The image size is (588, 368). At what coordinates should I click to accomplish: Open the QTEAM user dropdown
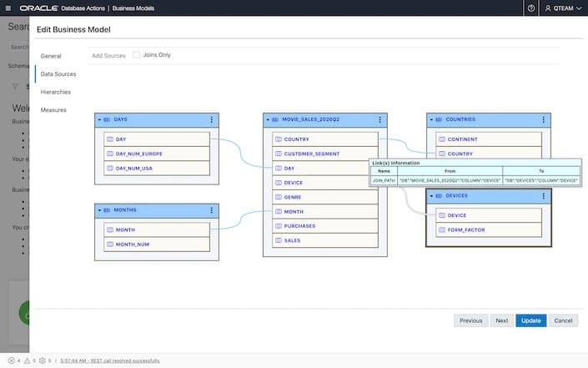(x=562, y=8)
